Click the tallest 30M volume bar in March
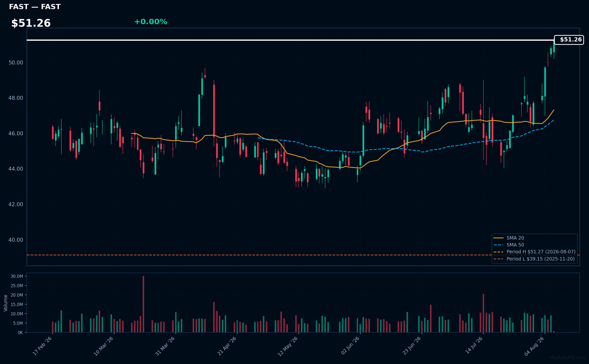 tap(143, 304)
